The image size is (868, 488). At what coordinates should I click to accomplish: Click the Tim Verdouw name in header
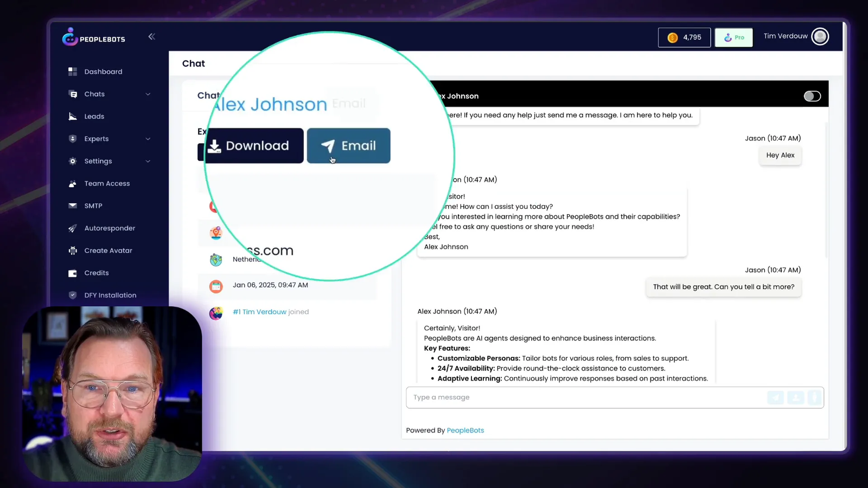pyautogui.click(x=786, y=36)
